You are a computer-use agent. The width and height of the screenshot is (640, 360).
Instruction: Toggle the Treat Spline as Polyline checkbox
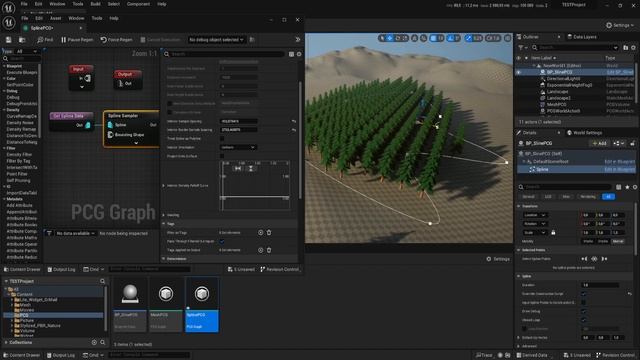[222, 139]
